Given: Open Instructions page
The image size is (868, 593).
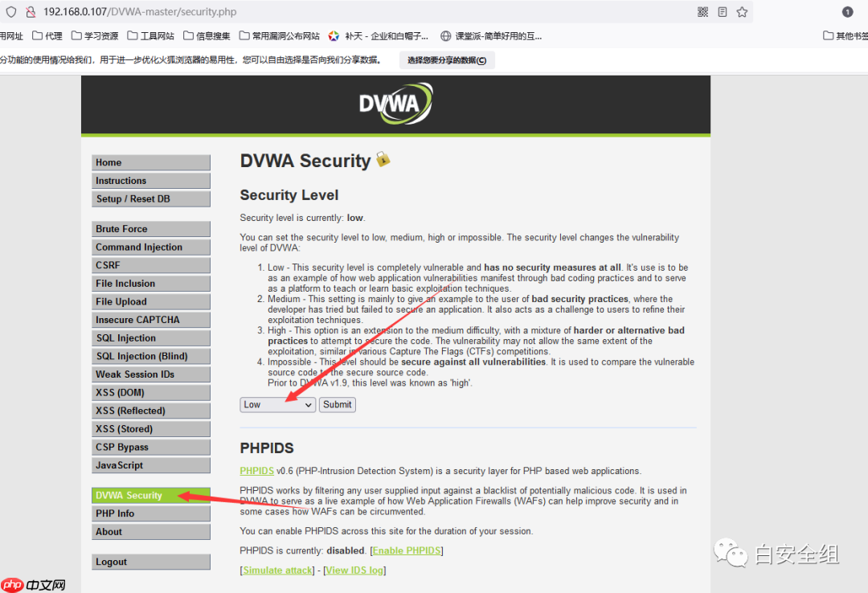Looking at the screenshot, I should (x=151, y=181).
